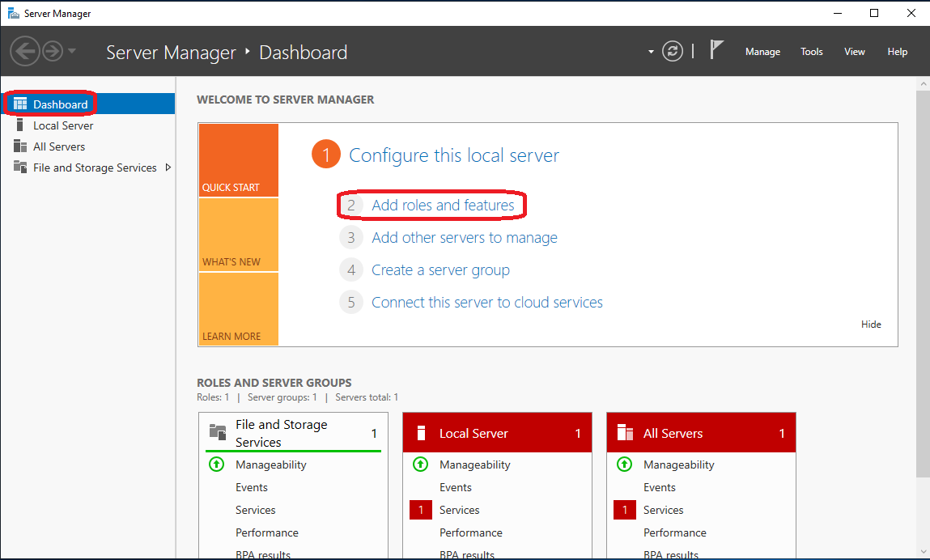Refresh Server Manager with the refresh icon

point(673,50)
